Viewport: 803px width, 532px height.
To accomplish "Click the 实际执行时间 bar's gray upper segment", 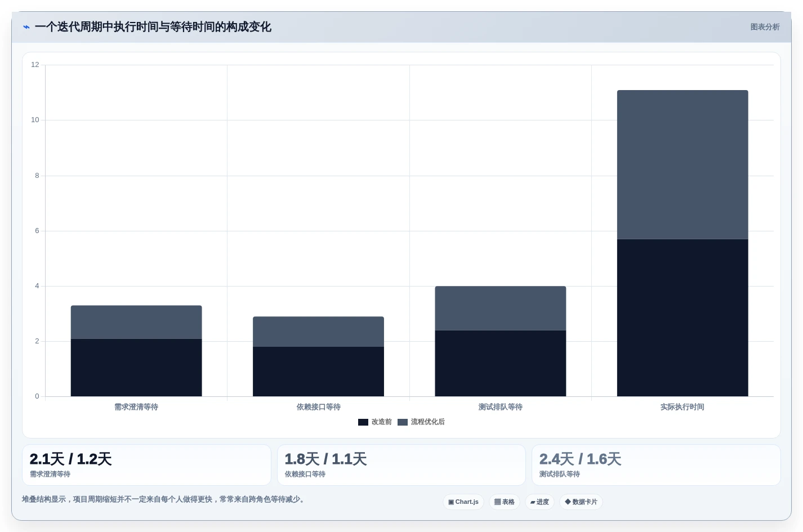I will pos(682,164).
